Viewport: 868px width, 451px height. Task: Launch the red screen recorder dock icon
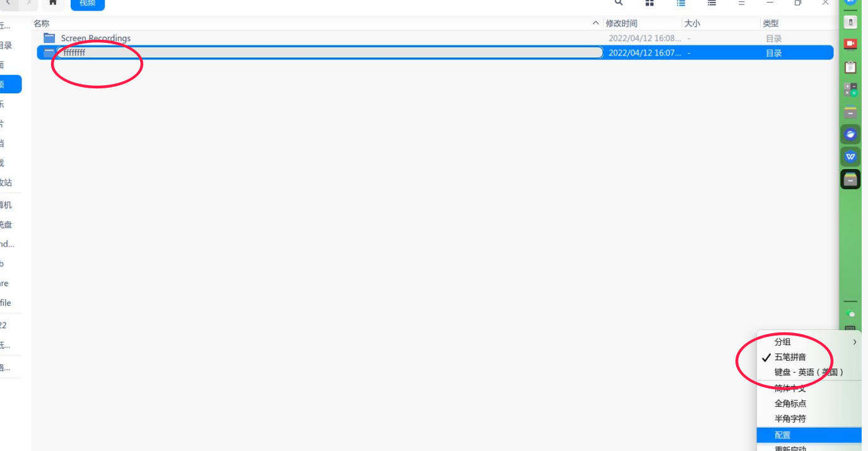(x=850, y=44)
